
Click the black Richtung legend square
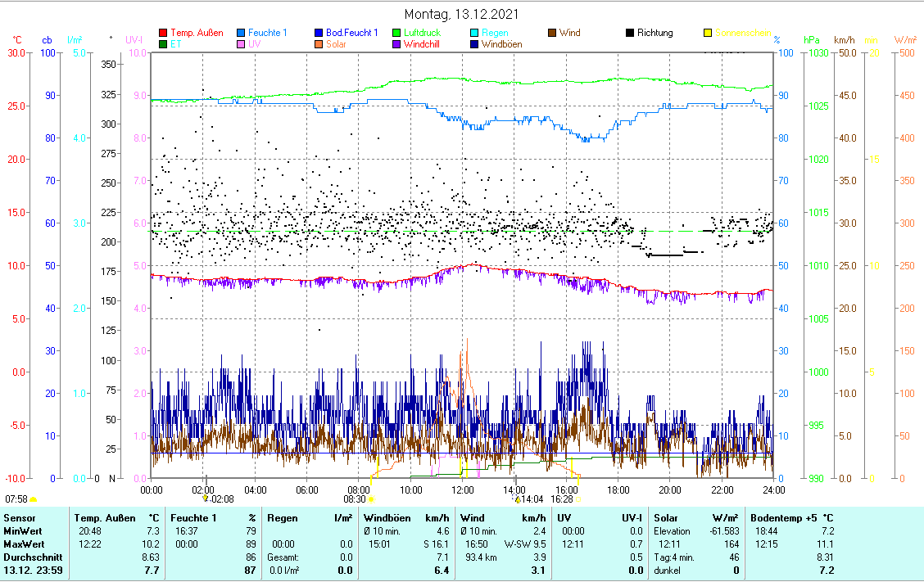coord(630,33)
